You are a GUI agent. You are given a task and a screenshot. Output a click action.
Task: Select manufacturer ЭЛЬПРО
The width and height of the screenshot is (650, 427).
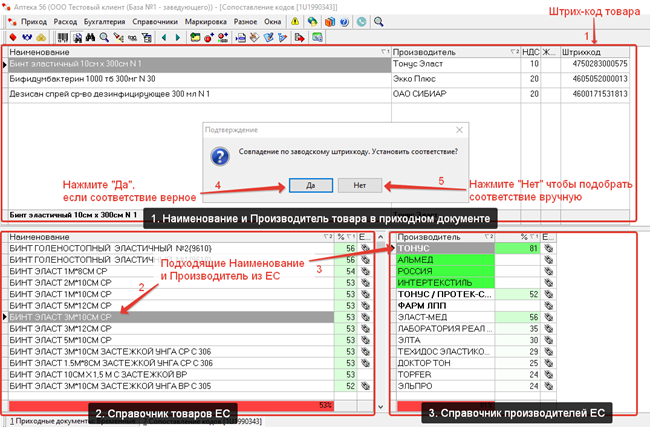[446, 386]
